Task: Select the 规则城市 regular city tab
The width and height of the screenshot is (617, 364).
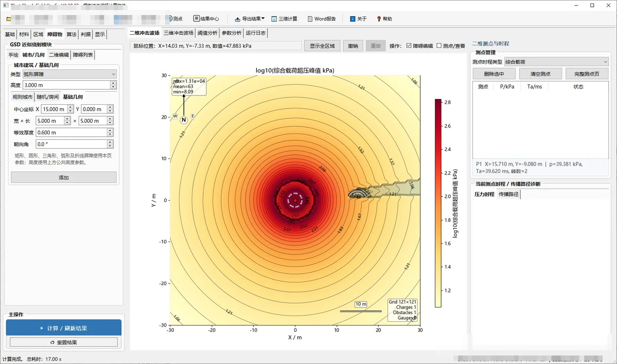Action: tap(23, 97)
